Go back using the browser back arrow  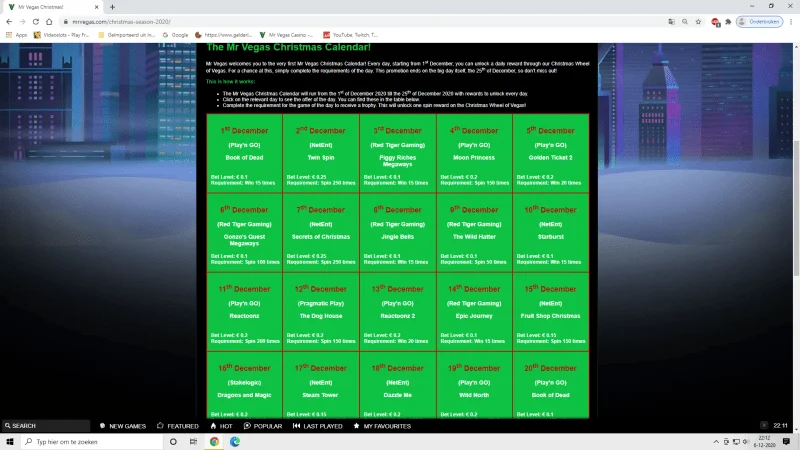point(9,22)
